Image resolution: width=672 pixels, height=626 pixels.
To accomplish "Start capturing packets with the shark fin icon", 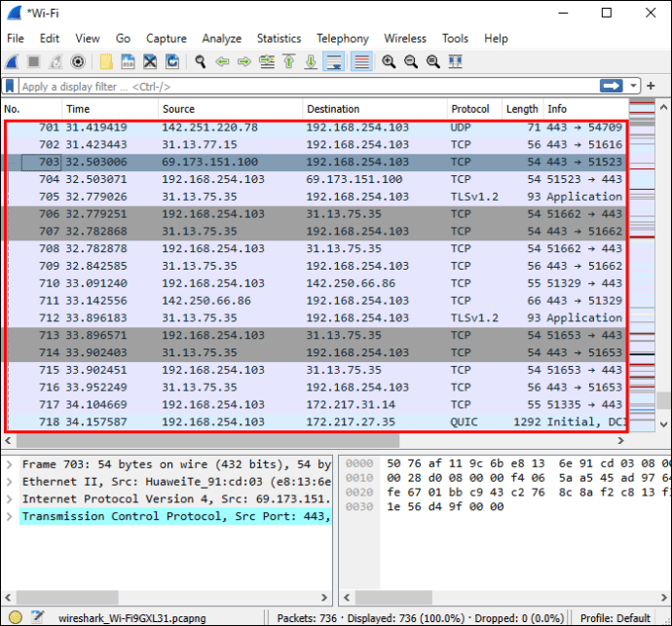I will [12, 61].
